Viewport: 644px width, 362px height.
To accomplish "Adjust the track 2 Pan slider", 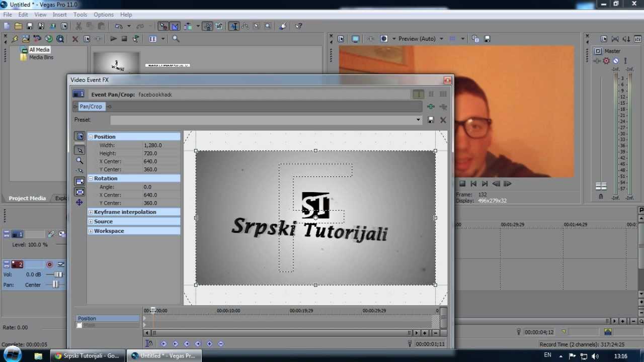I will click(55, 285).
